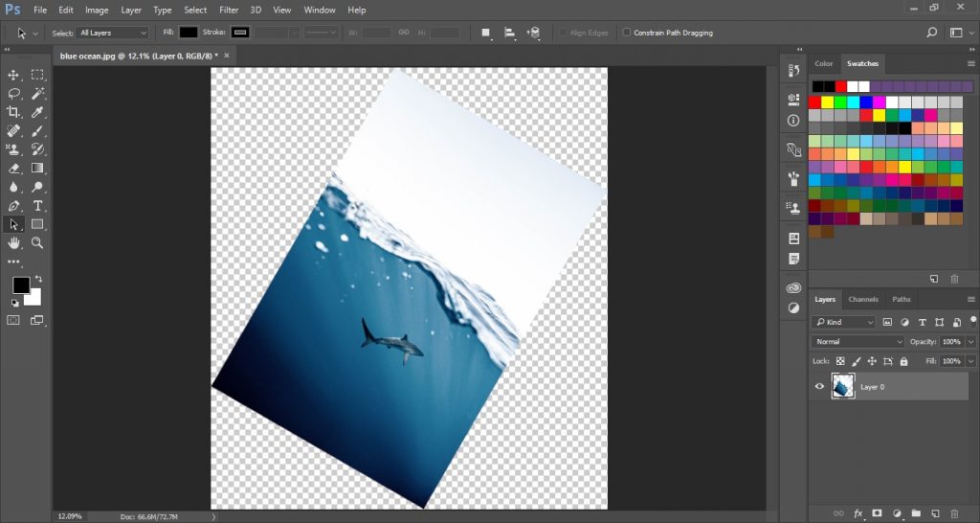Toggle lock all padlock icon

pyautogui.click(x=903, y=361)
